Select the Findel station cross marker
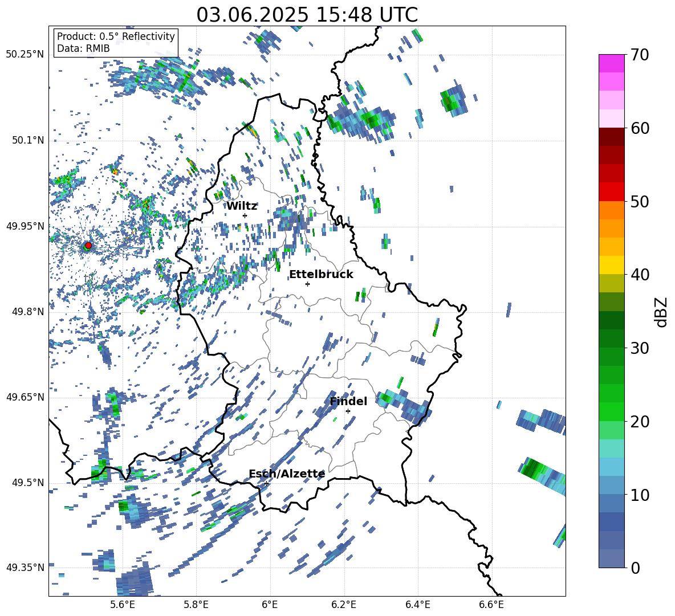Viewport: 675px width, 616px height. [x=348, y=411]
